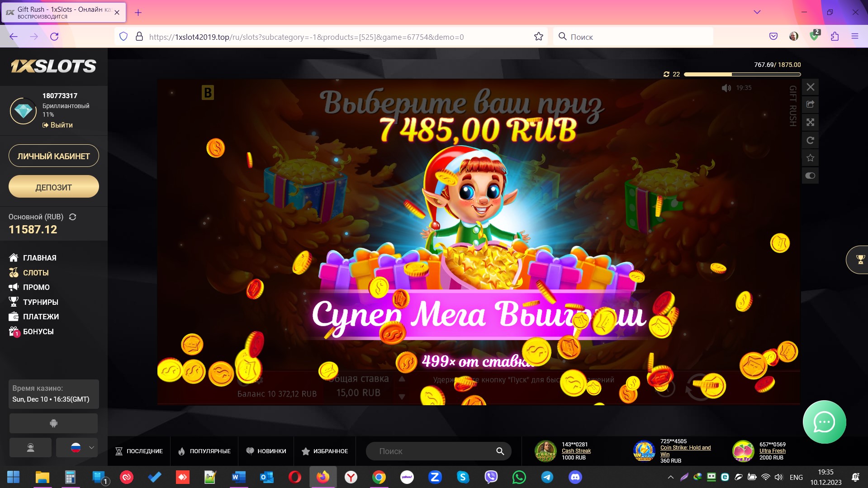Click the Cash Streak game thumbnail
The height and width of the screenshot is (488, 868).
(x=545, y=451)
